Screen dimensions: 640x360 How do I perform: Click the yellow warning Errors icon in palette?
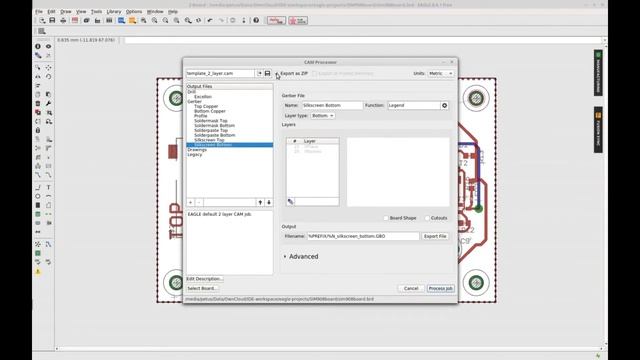point(38,271)
